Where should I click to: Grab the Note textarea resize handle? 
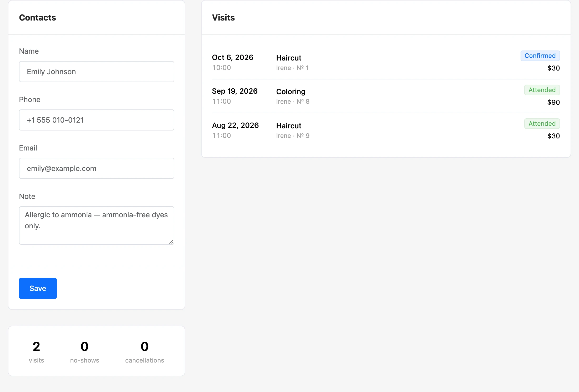coord(171,242)
